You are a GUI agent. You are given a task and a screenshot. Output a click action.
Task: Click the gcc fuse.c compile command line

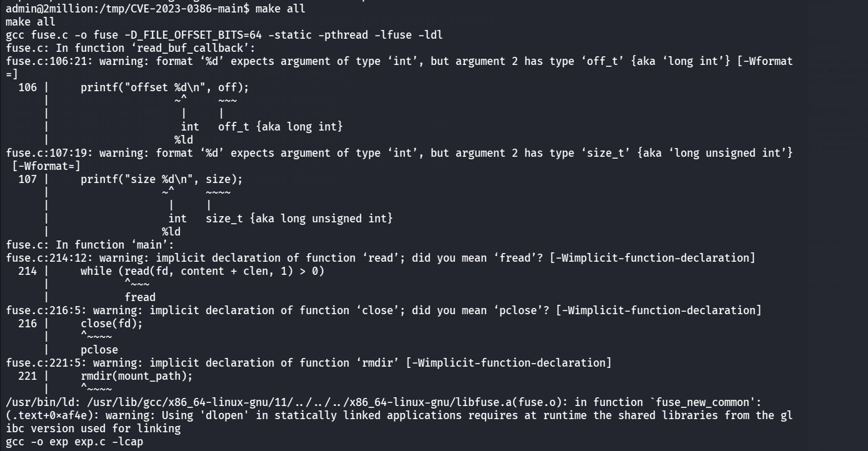click(x=224, y=35)
